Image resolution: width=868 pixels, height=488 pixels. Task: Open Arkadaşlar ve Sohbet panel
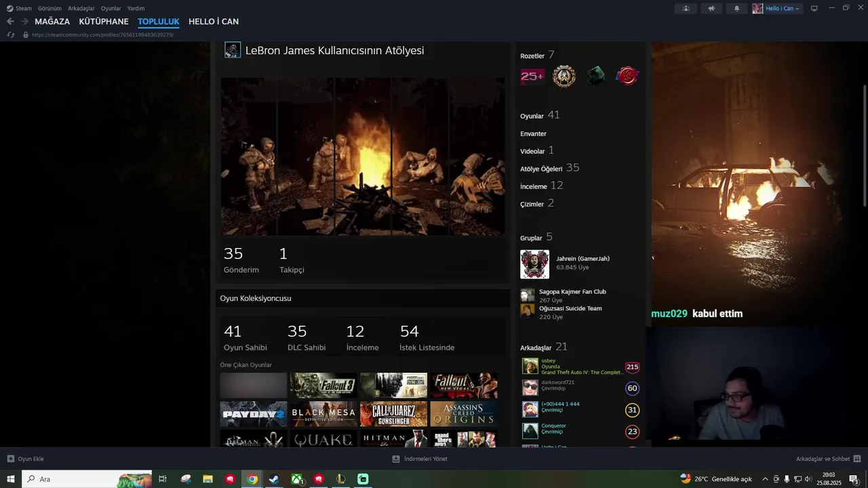[828, 459]
